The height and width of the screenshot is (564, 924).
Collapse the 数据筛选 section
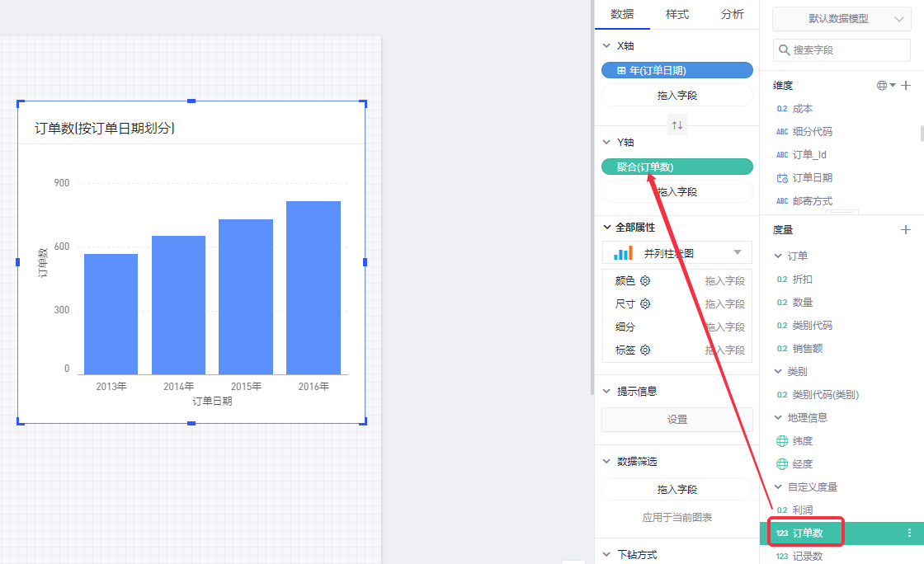[608, 462]
